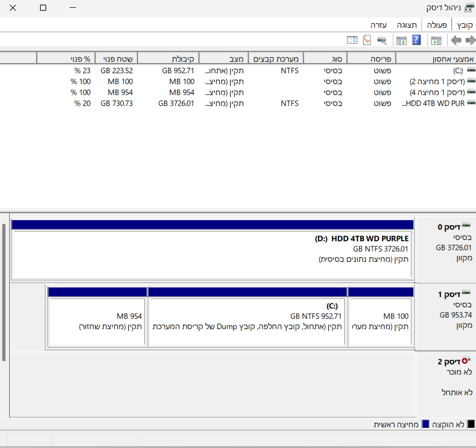Click the Help toolbar icon
476x448 pixels.
(415, 40)
